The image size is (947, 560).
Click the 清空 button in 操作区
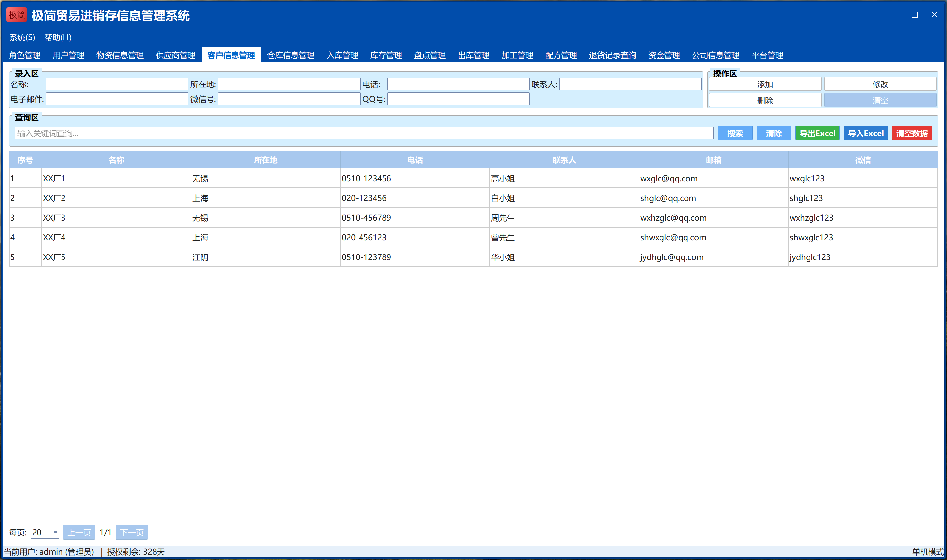click(x=880, y=100)
